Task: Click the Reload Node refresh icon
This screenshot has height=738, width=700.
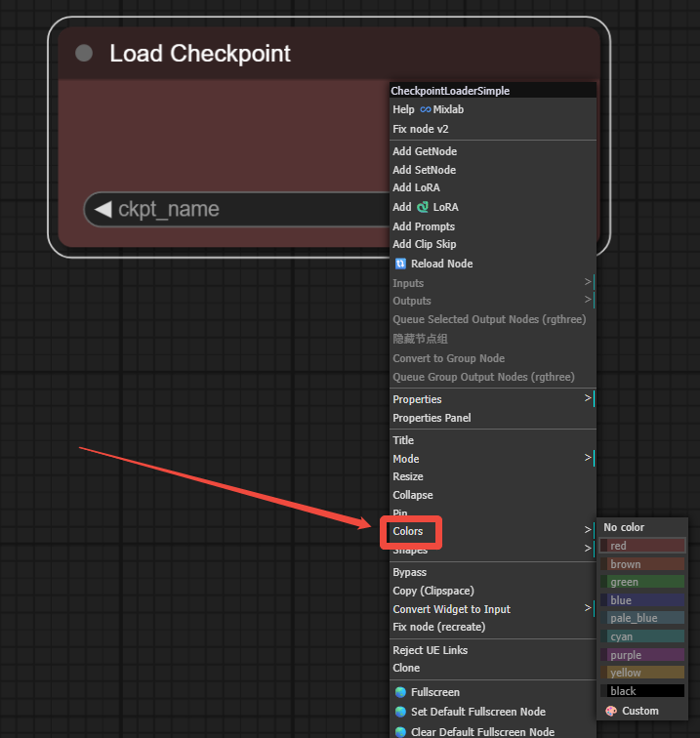Action: pyautogui.click(x=400, y=264)
